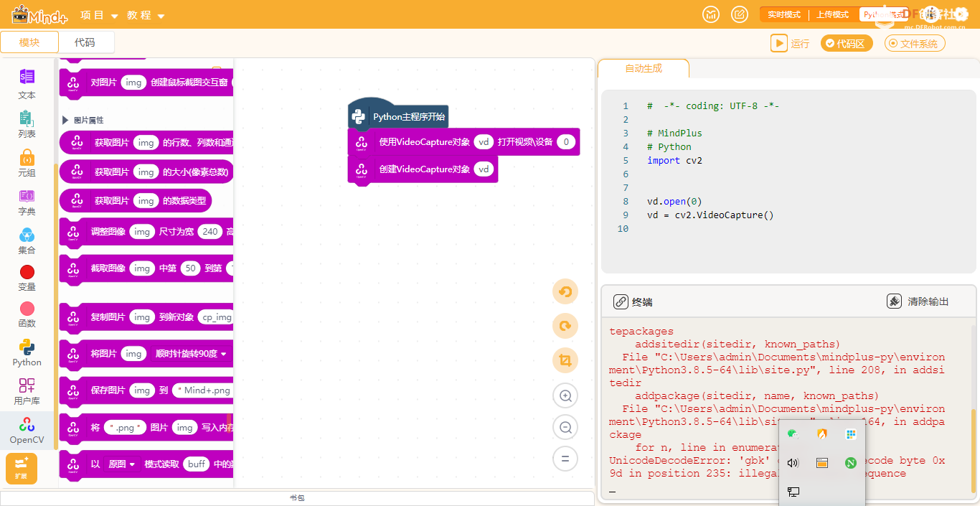This screenshot has width=980, height=506.
Task: Redo the last workspace action
Action: click(x=565, y=326)
